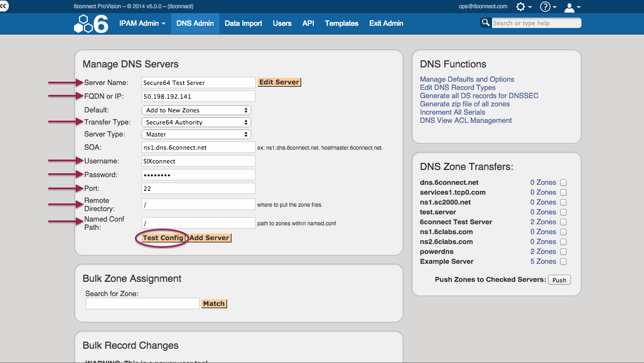Focus the Username field
Image resolution: width=644 pixels, height=363 pixels.
point(199,161)
